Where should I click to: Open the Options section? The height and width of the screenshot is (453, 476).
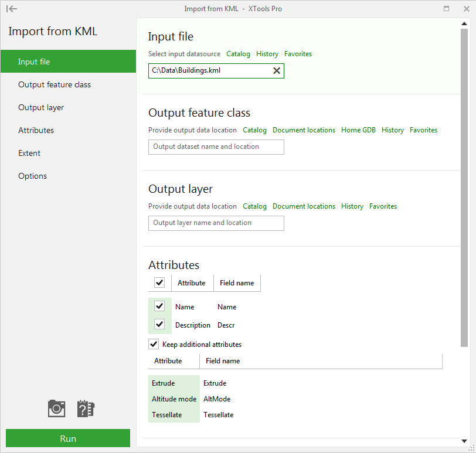(x=32, y=176)
